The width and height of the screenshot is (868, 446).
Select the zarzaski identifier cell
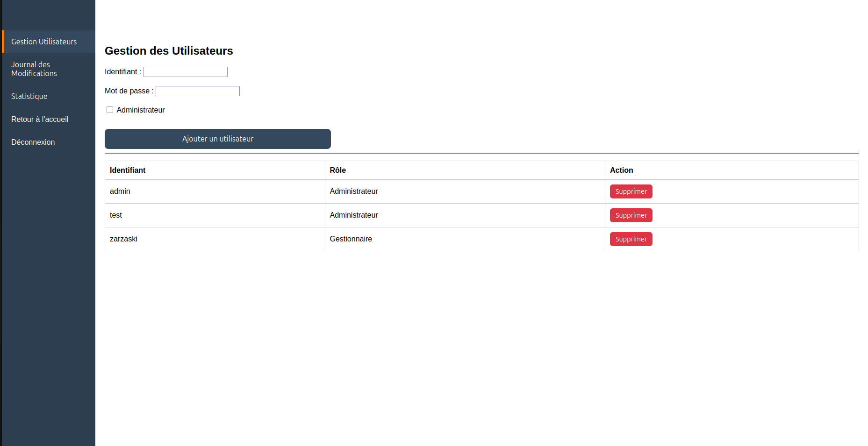[123, 239]
